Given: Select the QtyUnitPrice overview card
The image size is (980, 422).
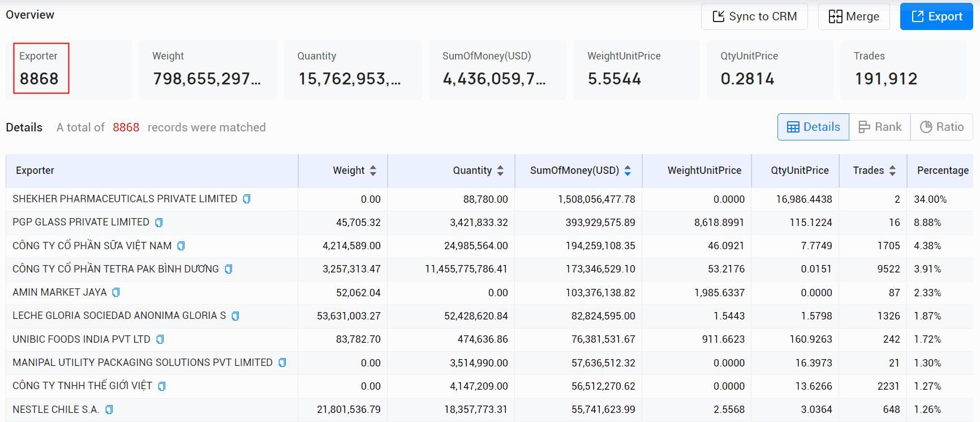Looking at the screenshot, I should 770,70.
